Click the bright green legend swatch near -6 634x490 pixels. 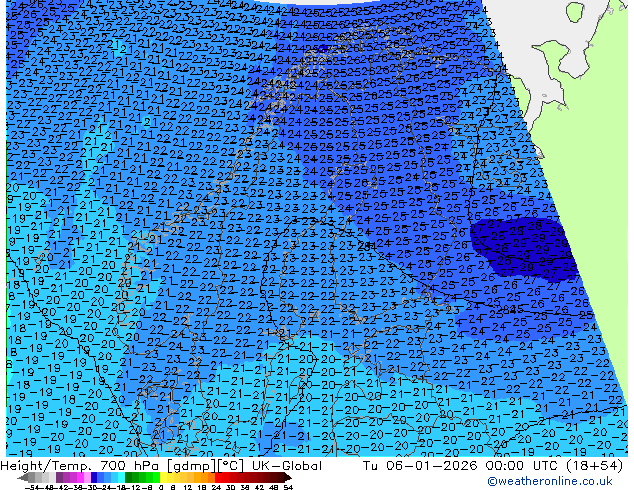156,477
